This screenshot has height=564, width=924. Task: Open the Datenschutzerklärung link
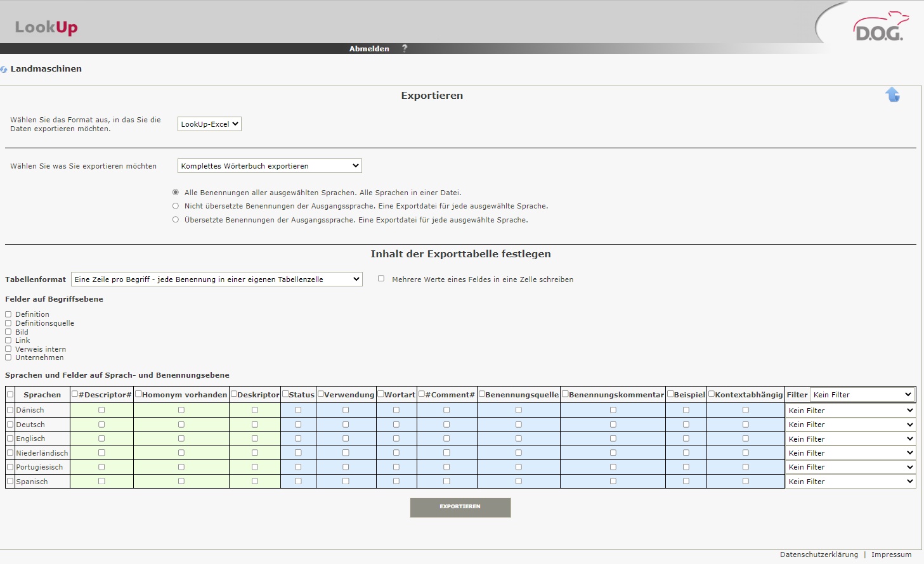[x=819, y=554]
